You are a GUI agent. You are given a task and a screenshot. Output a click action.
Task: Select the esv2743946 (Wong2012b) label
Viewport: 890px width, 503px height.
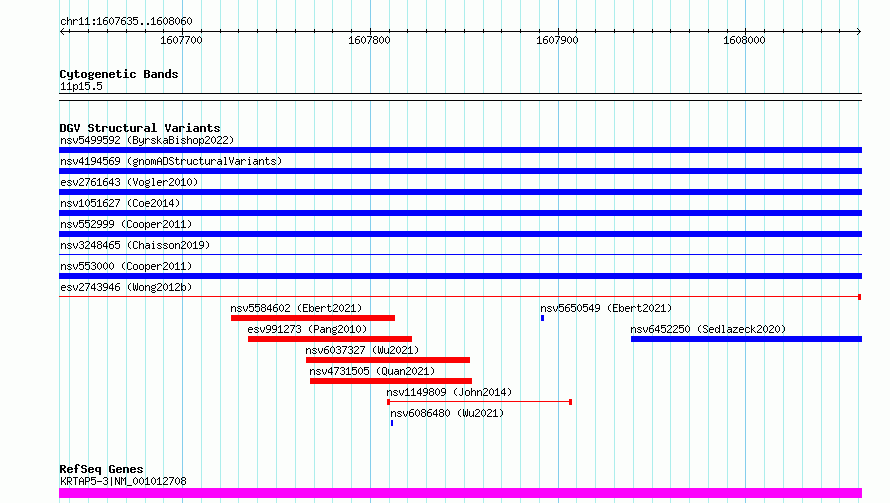point(126,287)
